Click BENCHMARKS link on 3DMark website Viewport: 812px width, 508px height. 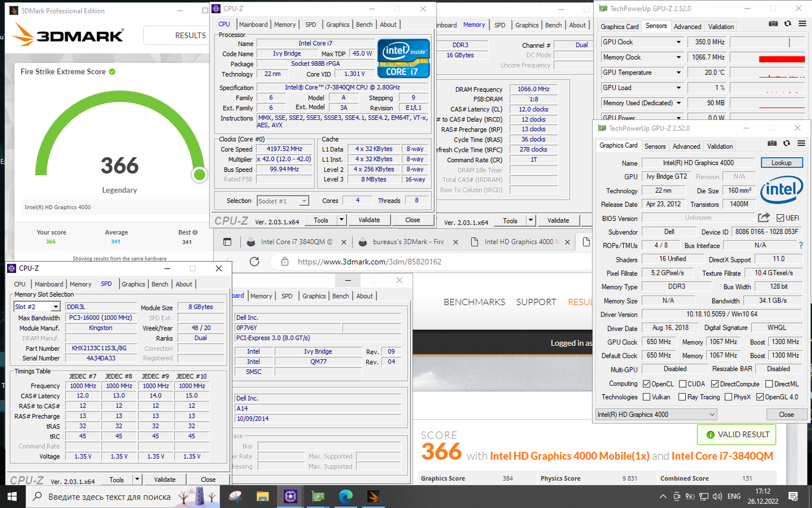pos(474,302)
